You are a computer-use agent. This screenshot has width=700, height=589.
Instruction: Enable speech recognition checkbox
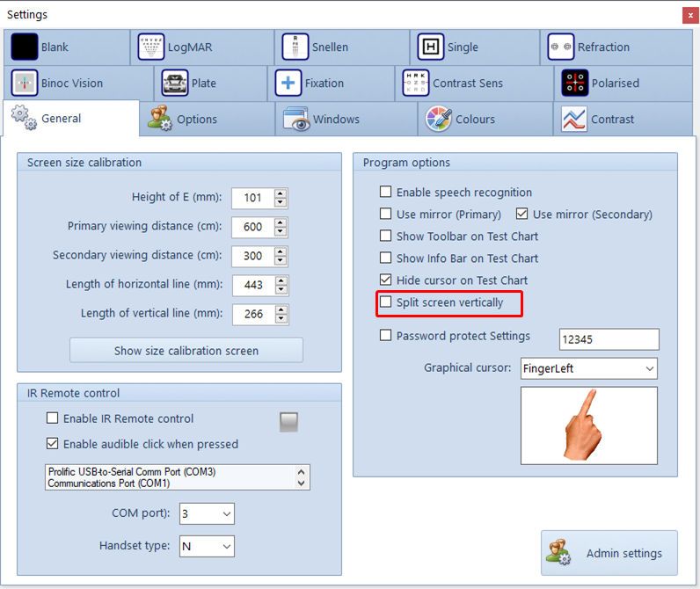click(386, 193)
